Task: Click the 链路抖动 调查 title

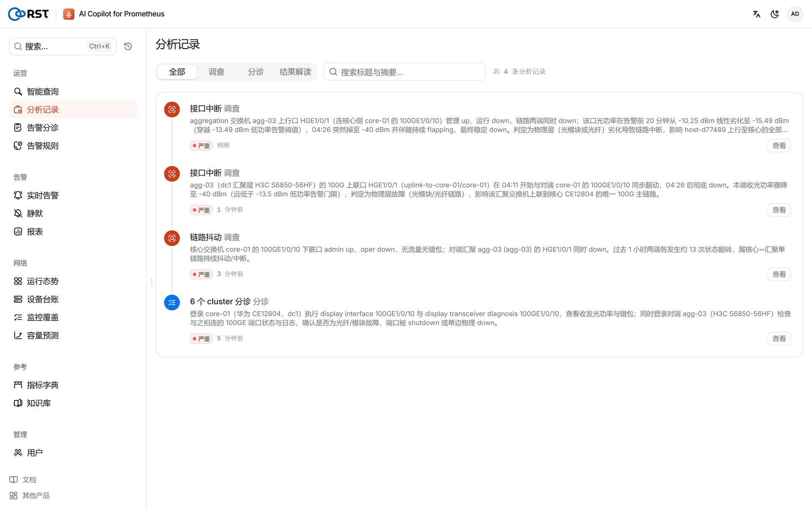Action: tap(215, 237)
